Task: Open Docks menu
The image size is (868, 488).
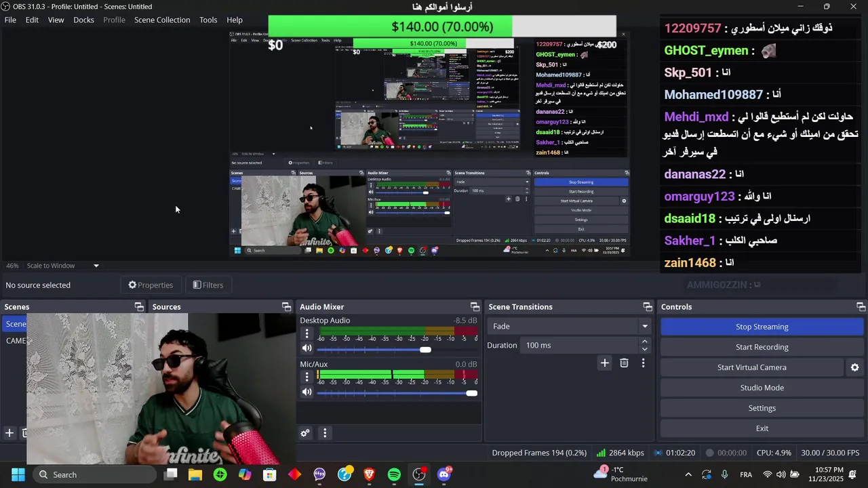Action: coord(83,20)
